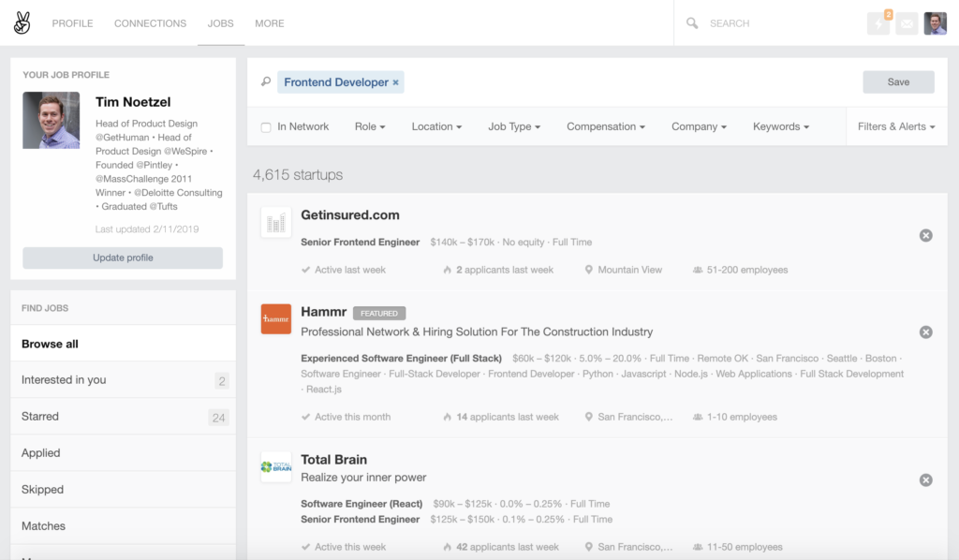Dismiss the Total Brain listing with X icon
959x560 pixels.
click(x=926, y=479)
